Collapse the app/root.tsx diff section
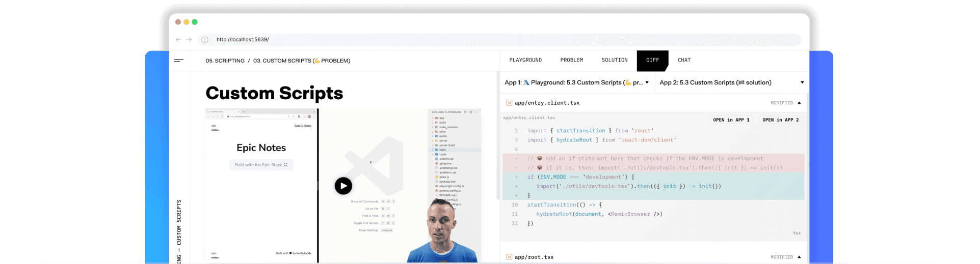980x264 pixels. [799, 257]
